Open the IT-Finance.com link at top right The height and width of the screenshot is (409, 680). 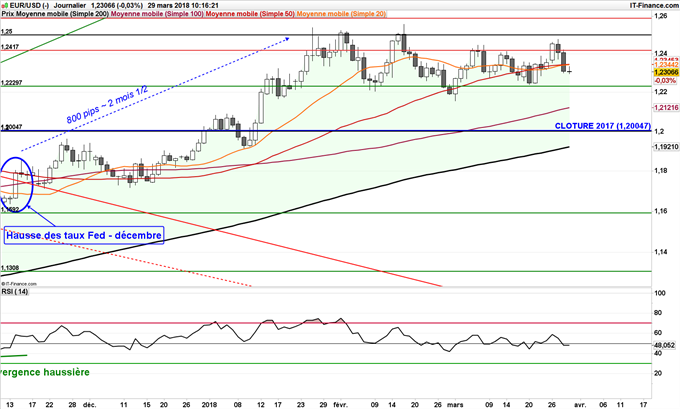654,6
